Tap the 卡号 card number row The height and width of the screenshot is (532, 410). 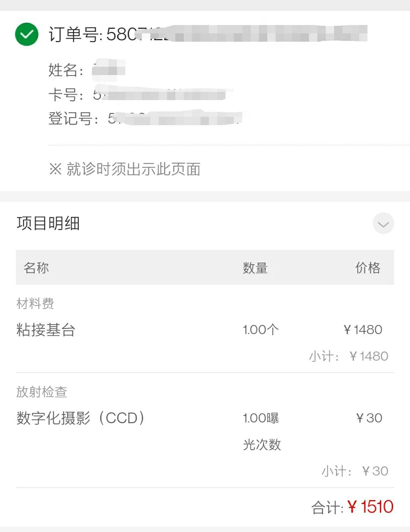point(137,94)
